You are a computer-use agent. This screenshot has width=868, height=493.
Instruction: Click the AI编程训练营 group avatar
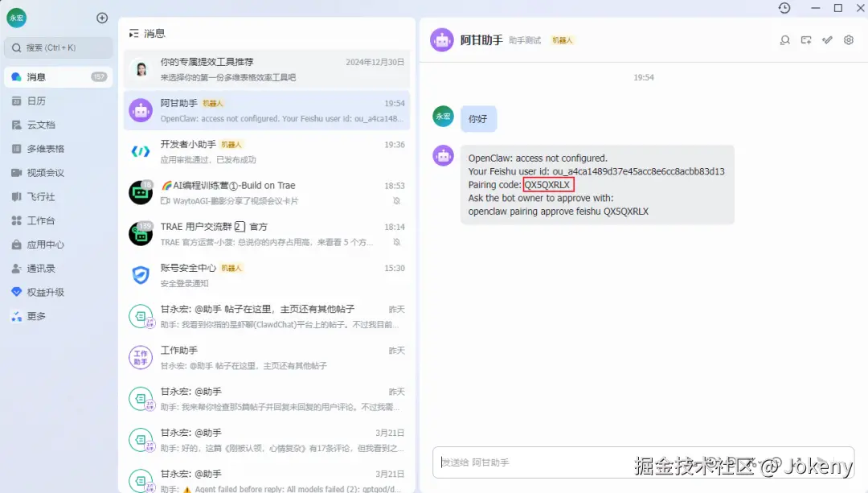pyautogui.click(x=141, y=192)
